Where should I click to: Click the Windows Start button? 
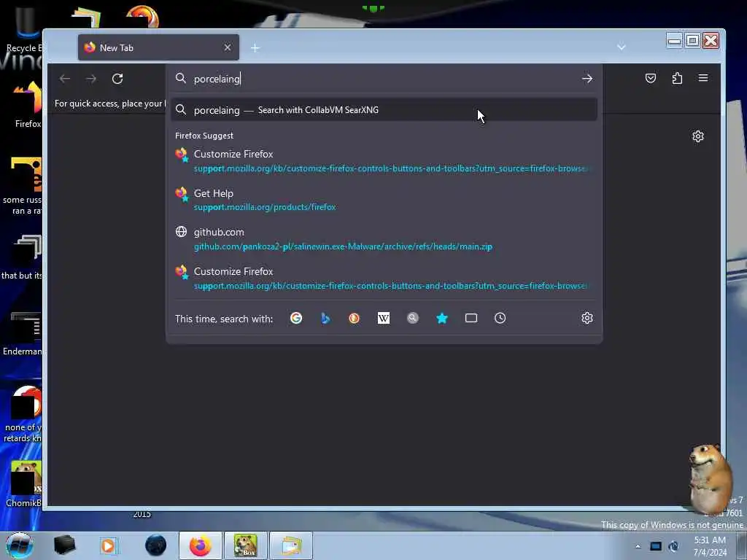pos(19,545)
